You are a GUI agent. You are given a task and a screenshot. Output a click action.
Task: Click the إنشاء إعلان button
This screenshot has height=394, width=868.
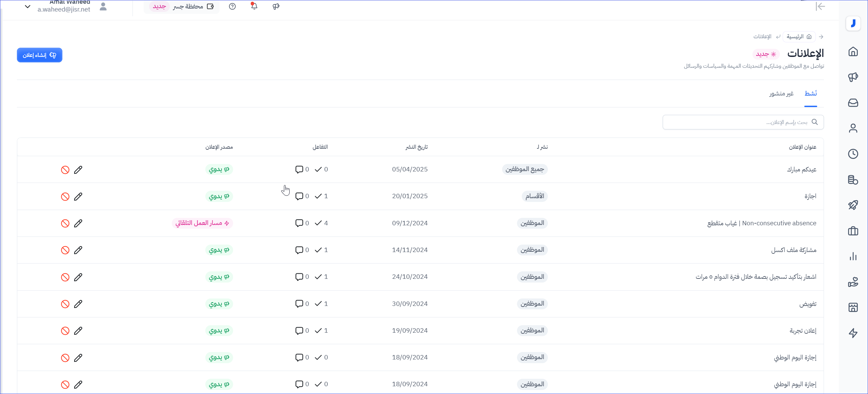click(40, 55)
